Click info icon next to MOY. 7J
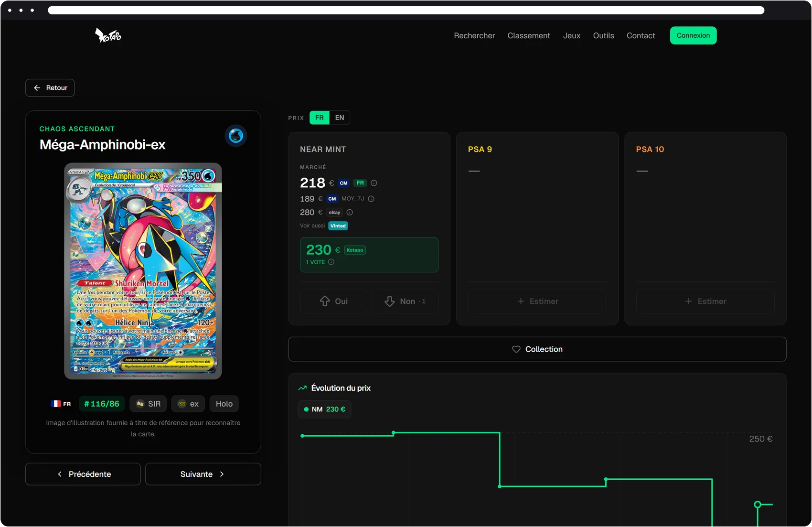812x527 pixels. click(371, 199)
